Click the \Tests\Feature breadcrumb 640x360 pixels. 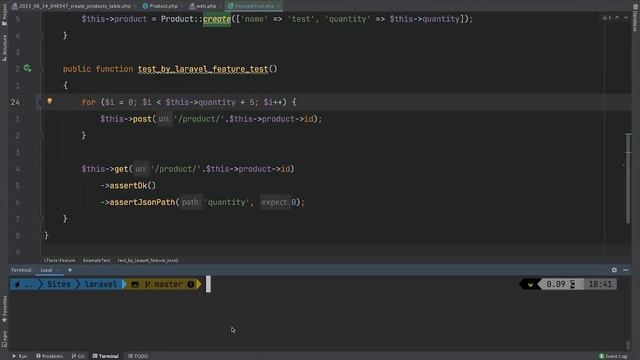[x=60, y=260]
